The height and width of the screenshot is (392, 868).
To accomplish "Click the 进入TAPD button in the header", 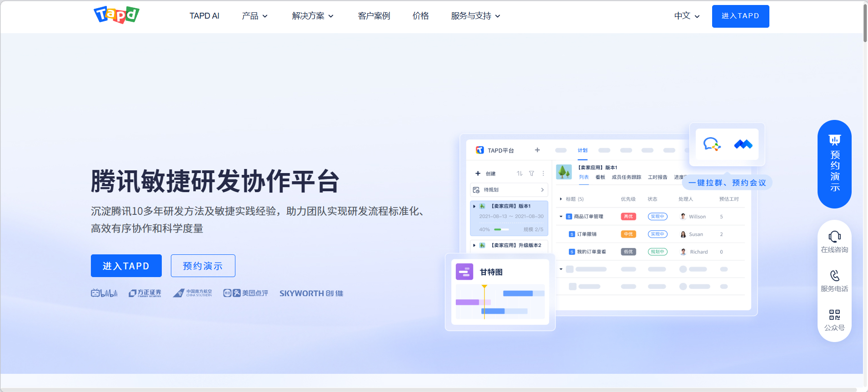I will pyautogui.click(x=740, y=16).
